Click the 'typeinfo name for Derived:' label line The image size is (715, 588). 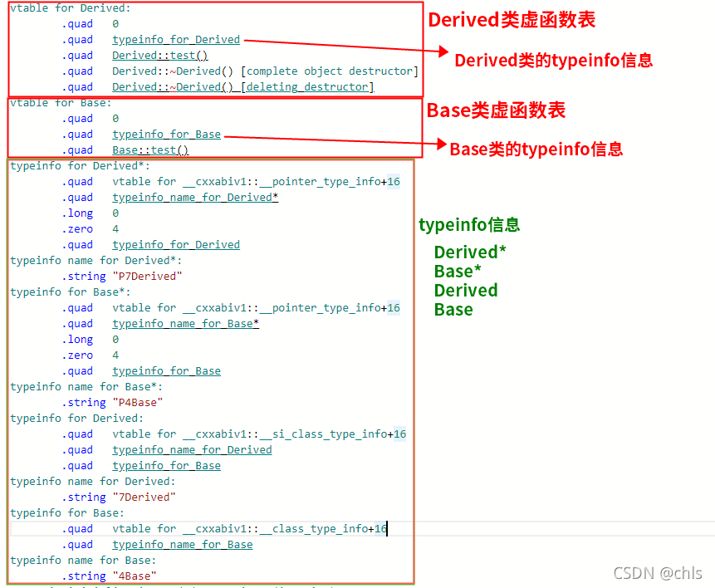[92, 482]
